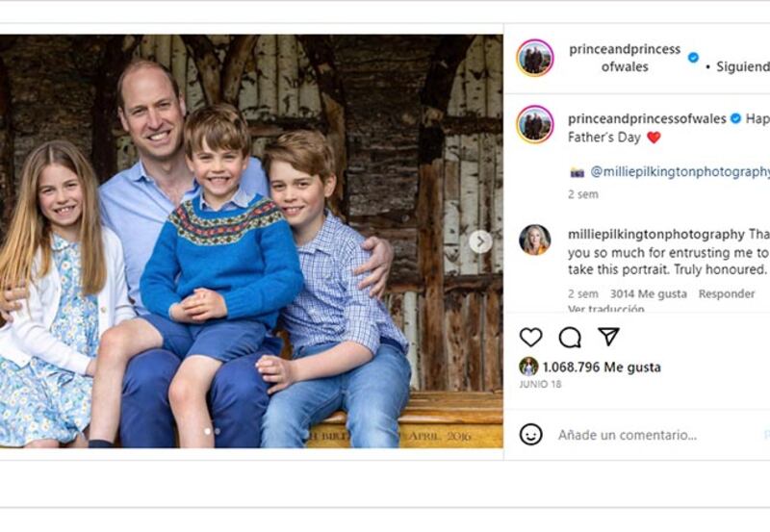This screenshot has height=532, width=770.
Task: Click the JUNIO 18 post date
Action: pyautogui.click(x=540, y=385)
